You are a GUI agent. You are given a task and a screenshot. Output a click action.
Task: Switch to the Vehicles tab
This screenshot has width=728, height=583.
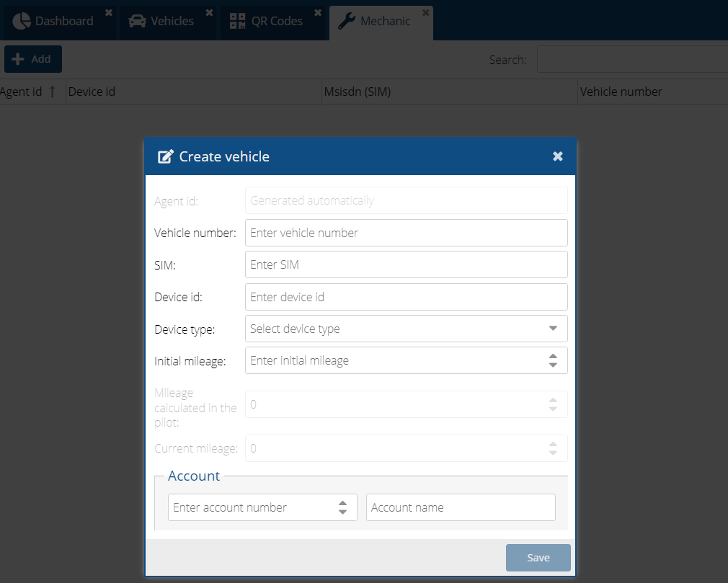pos(161,21)
